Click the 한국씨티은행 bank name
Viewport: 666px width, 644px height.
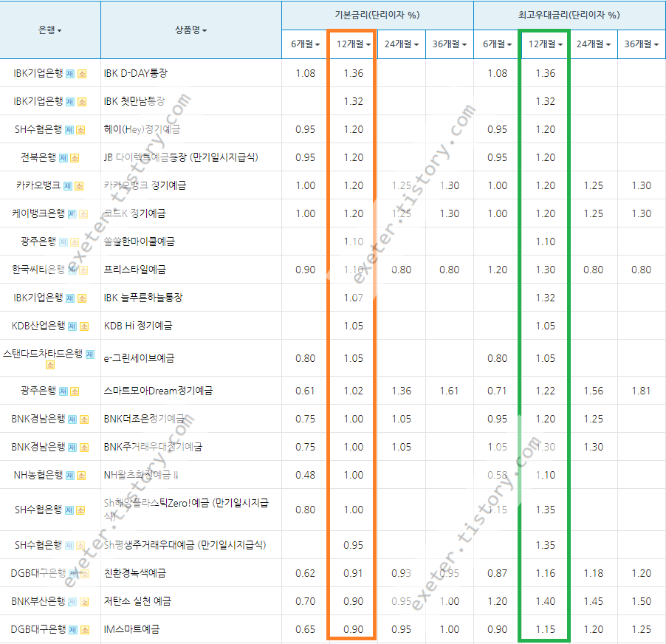[x=38, y=270]
